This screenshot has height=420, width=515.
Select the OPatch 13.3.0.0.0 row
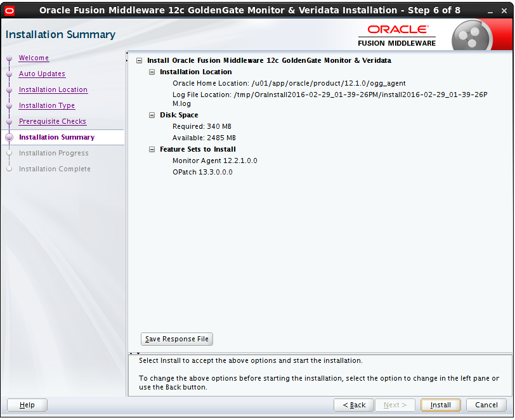click(202, 172)
